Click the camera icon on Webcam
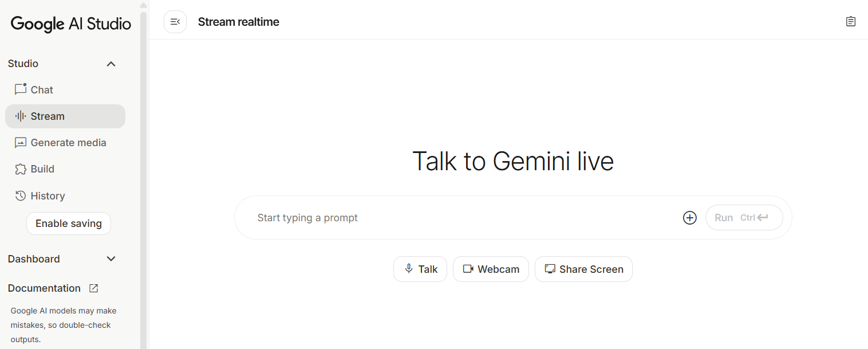The image size is (868, 349). click(x=468, y=269)
